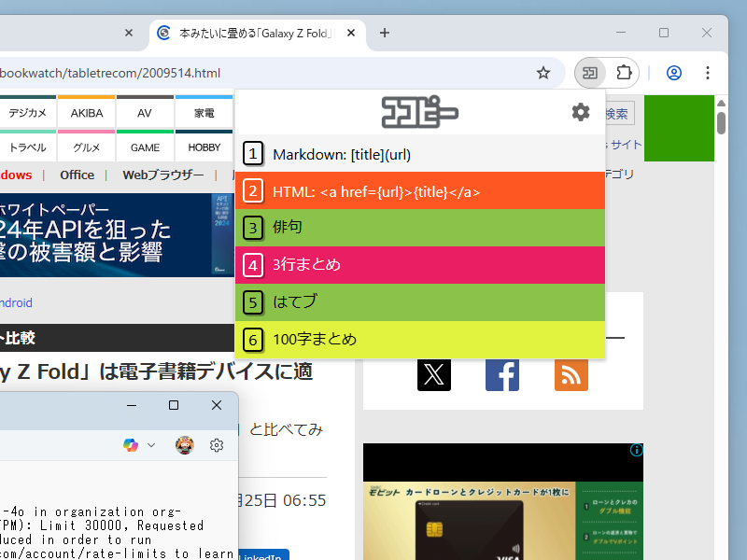Open the white paper API banner ad
The image size is (747, 560).
(x=117, y=235)
